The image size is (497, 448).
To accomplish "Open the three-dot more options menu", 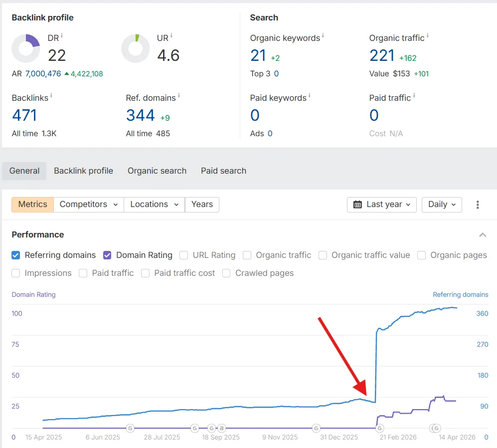I will pyautogui.click(x=478, y=205).
